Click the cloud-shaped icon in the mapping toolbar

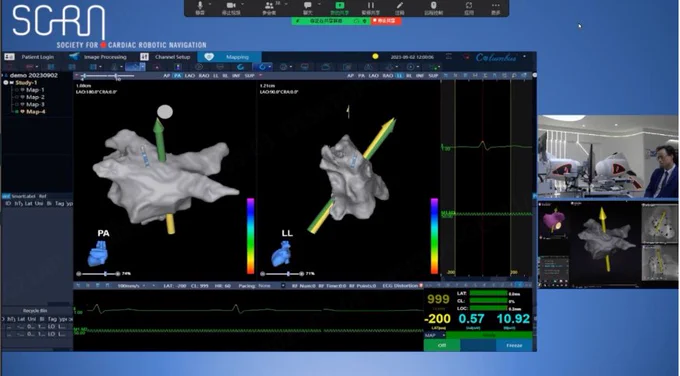(325, 67)
